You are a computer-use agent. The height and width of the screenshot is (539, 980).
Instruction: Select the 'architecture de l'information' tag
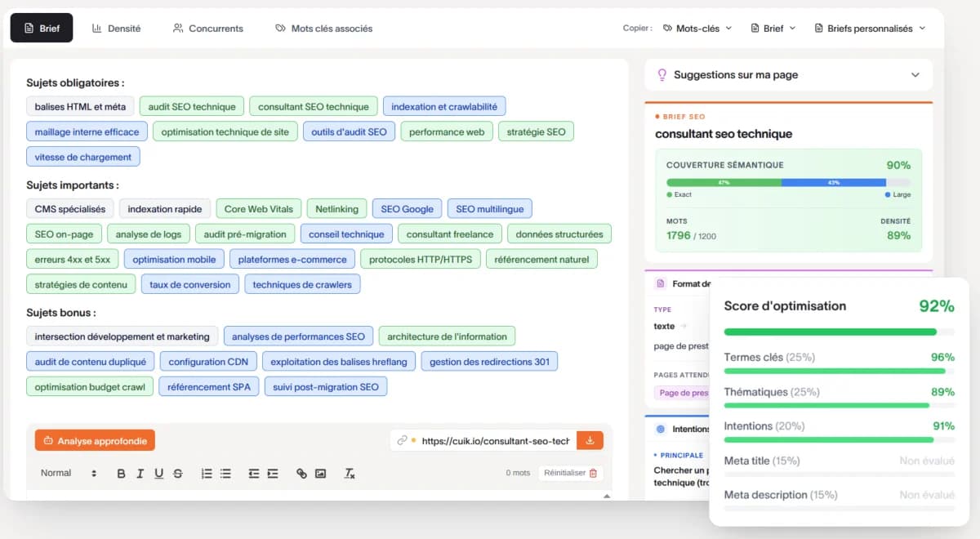click(x=447, y=336)
